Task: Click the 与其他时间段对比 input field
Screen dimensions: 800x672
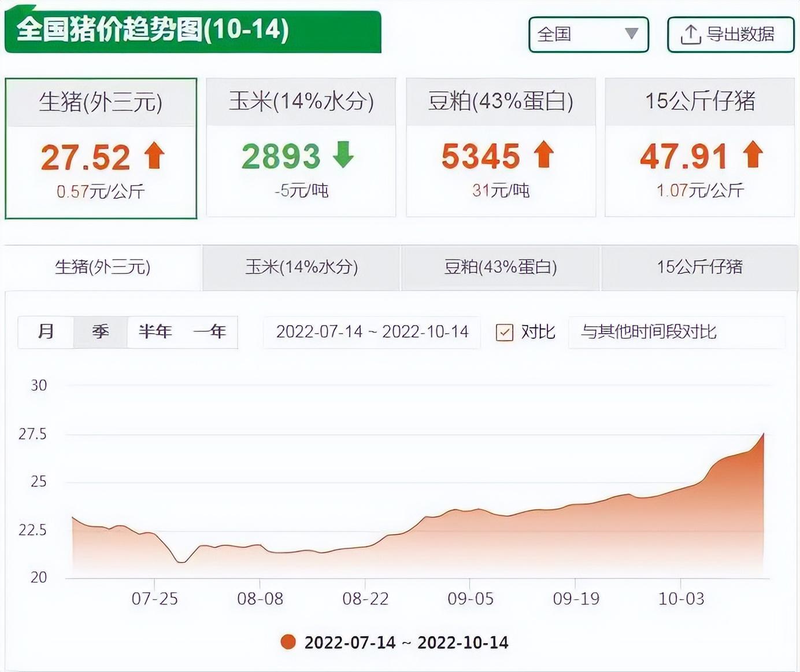Action: (677, 332)
